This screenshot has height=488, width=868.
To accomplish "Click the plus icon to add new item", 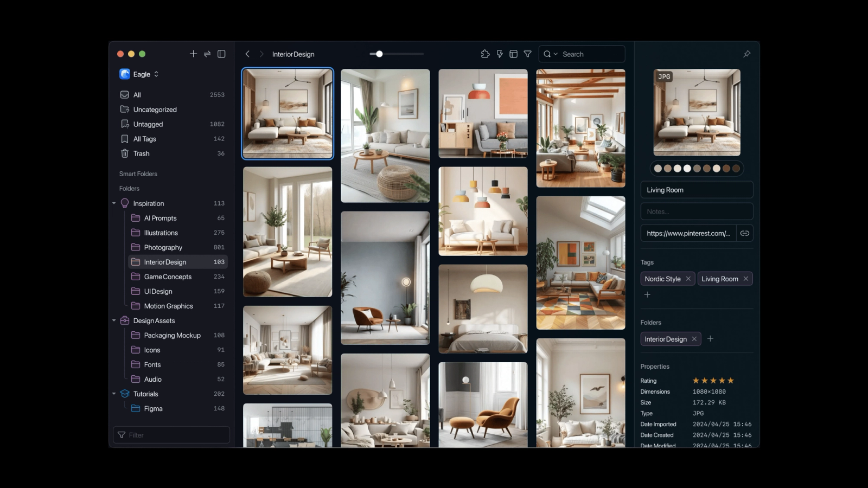I will pyautogui.click(x=193, y=54).
